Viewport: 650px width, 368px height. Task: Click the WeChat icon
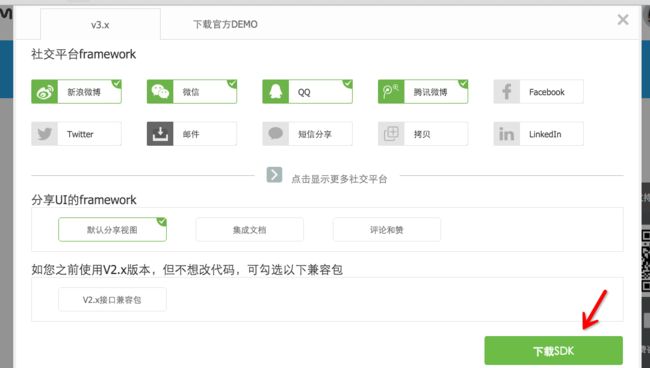click(160, 92)
